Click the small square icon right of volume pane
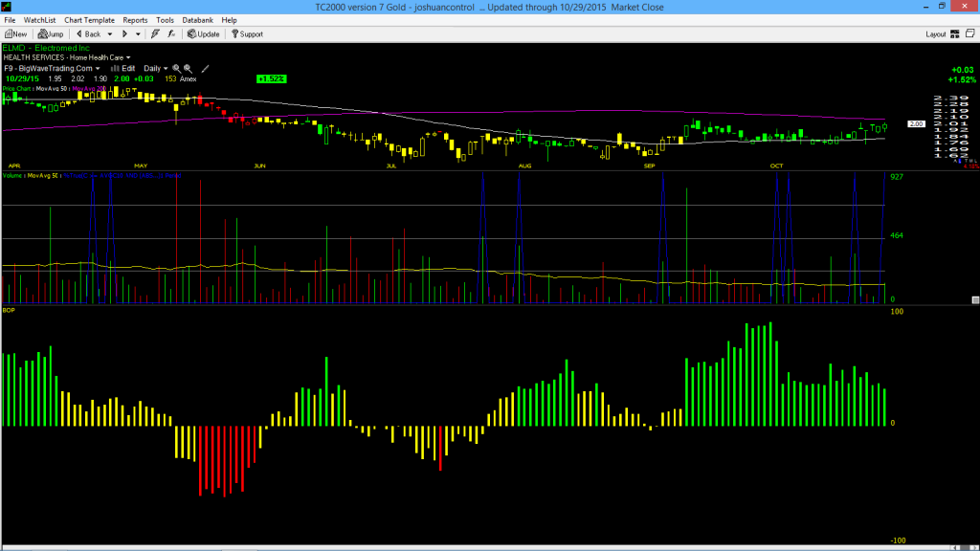The image size is (980, 551). 975,299
